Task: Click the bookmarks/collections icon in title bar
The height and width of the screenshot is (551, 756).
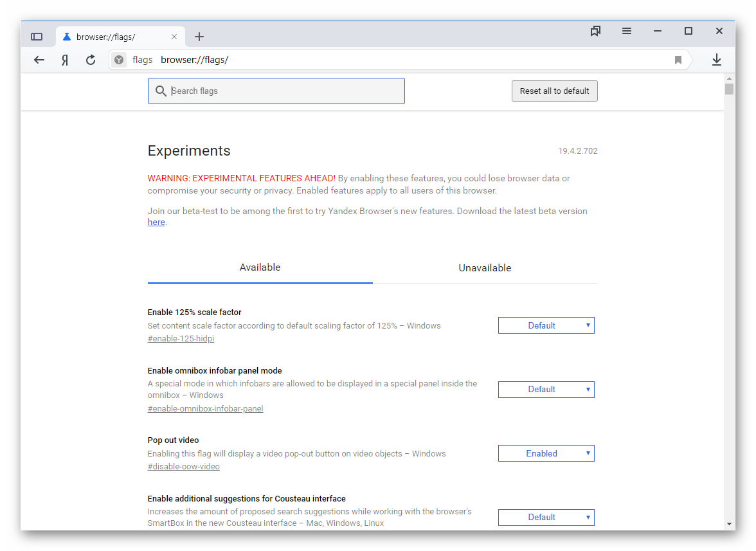Action: 595,31
